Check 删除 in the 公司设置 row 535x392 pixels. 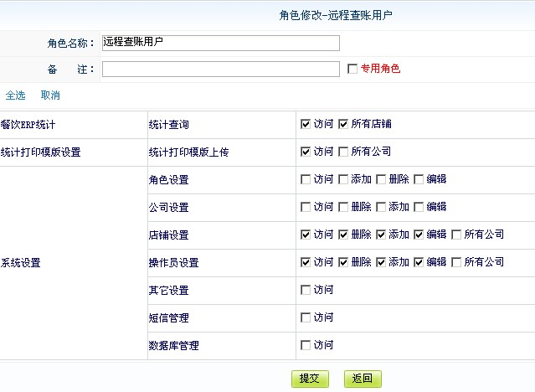[x=343, y=207]
